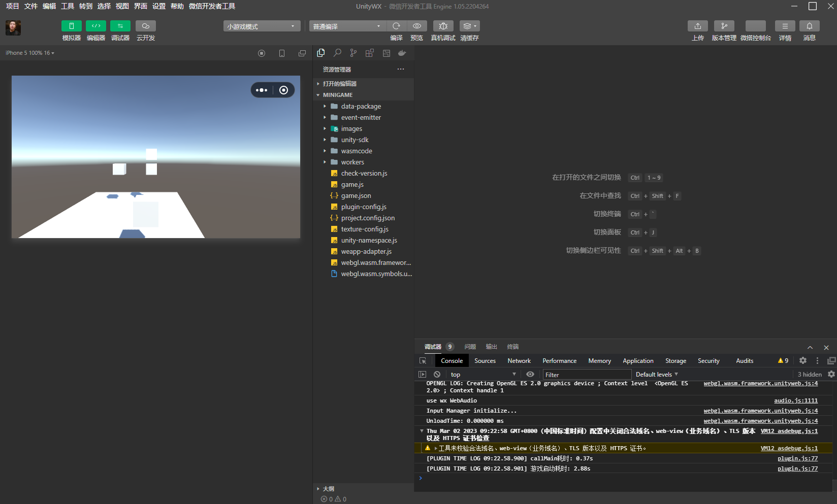This screenshot has width=837, height=504.
Task: Open the clear cache (清缓存) dropdown
Action: (x=470, y=26)
